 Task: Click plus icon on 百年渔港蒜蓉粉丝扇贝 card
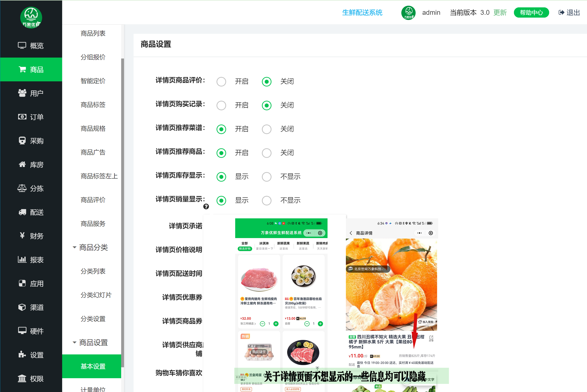click(320, 324)
